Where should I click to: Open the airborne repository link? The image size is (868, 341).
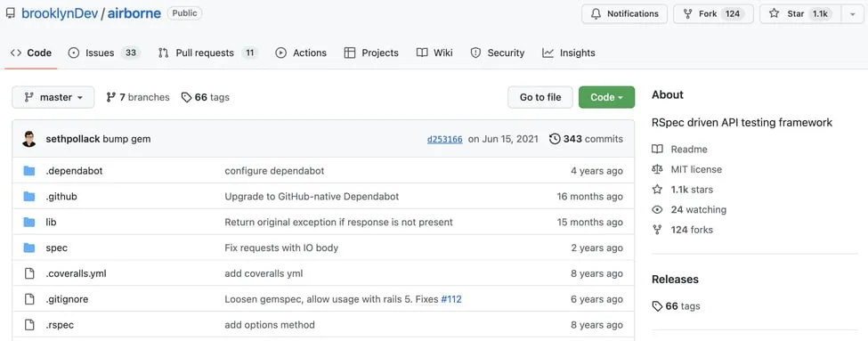134,13
